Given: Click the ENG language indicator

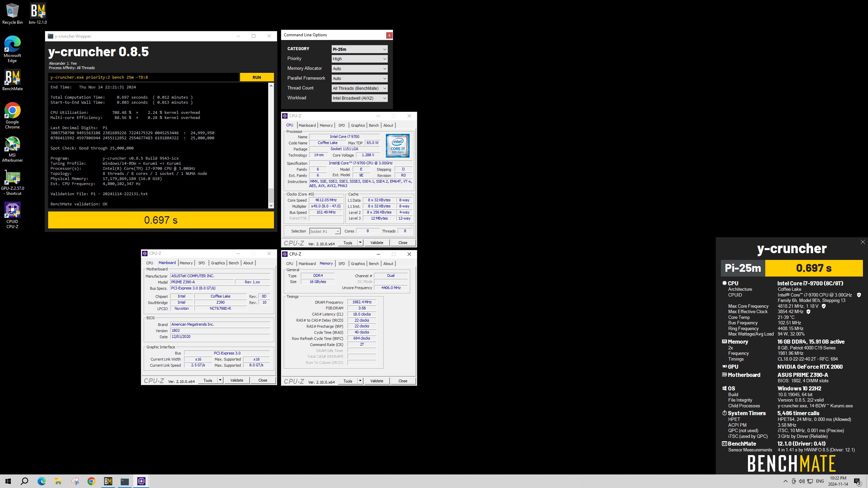Looking at the screenshot, I should coord(820,481).
